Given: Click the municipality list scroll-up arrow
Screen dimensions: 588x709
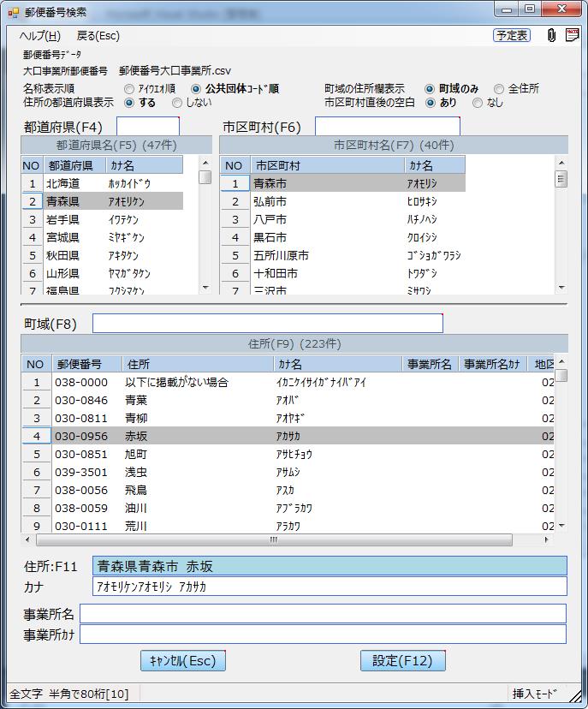Looking at the screenshot, I should click(561, 163).
